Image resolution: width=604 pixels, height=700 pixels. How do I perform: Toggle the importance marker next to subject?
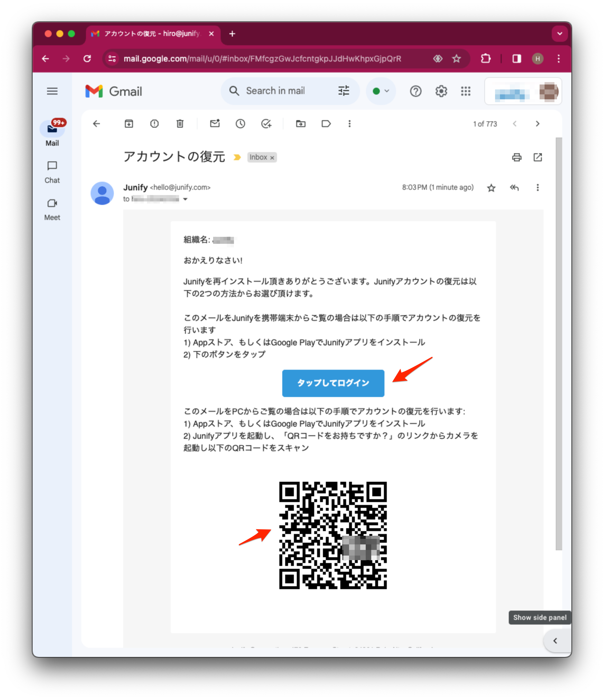tap(237, 157)
